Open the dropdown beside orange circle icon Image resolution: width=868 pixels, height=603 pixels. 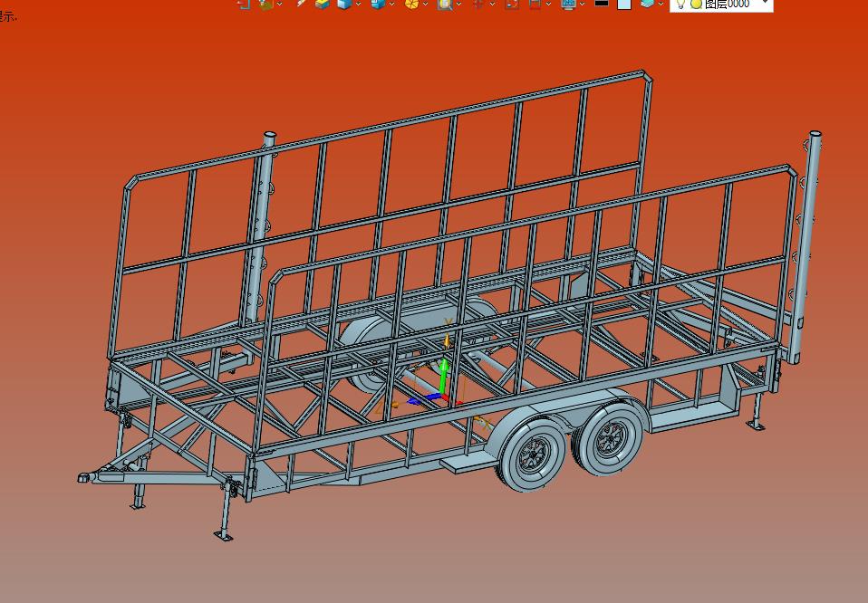[x=425, y=5]
